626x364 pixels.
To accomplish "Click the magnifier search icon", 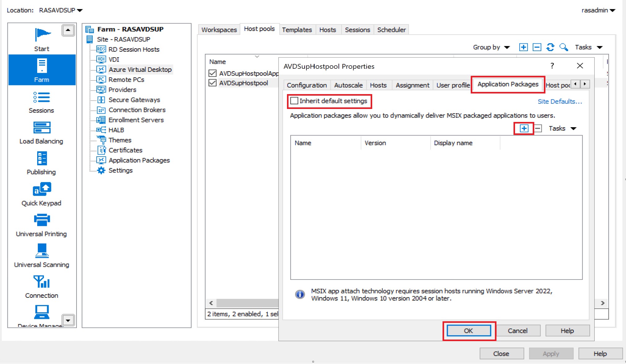I will [563, 47].
